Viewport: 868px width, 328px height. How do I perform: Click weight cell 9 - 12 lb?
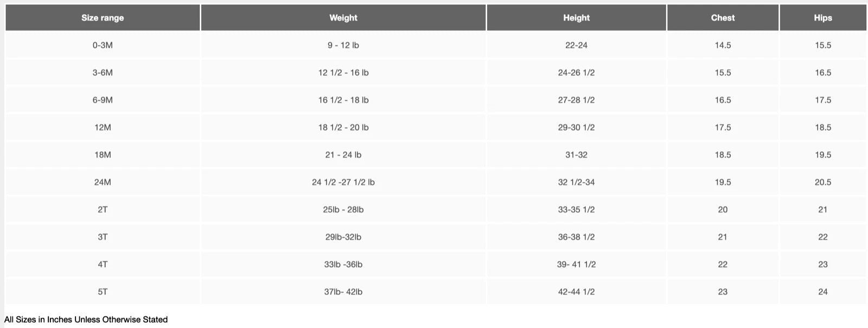343,46
